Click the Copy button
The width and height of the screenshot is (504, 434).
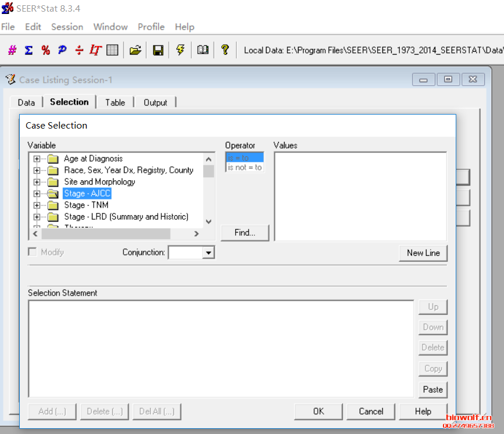433,368
